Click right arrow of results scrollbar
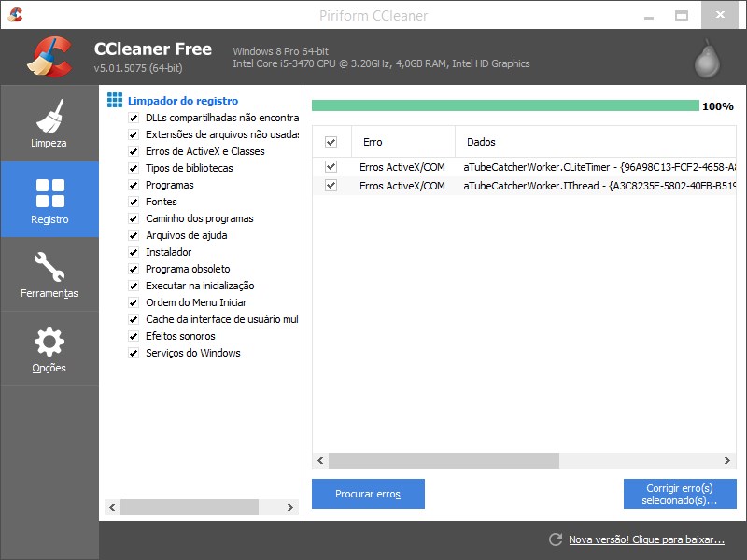Screen dimensions: 747x560 tap(727, 460)
